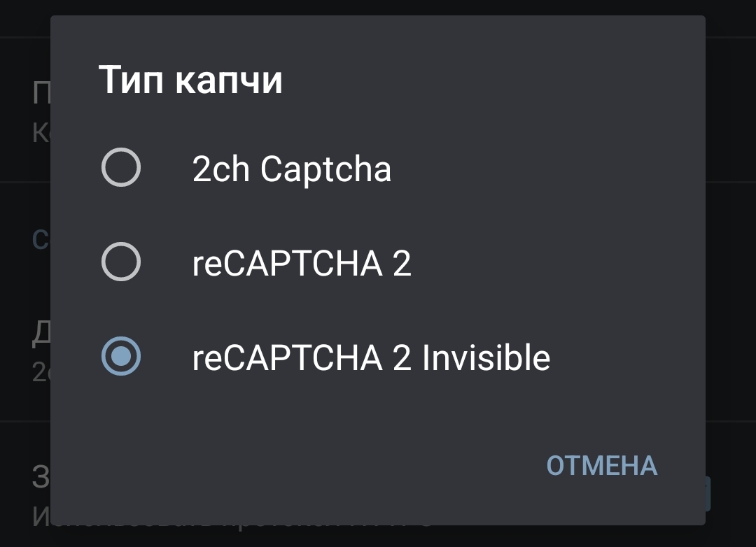Screen dimensions: 756x547
Task: Choose the reCAPTCHA 2 radio circle
Action: 121,262
